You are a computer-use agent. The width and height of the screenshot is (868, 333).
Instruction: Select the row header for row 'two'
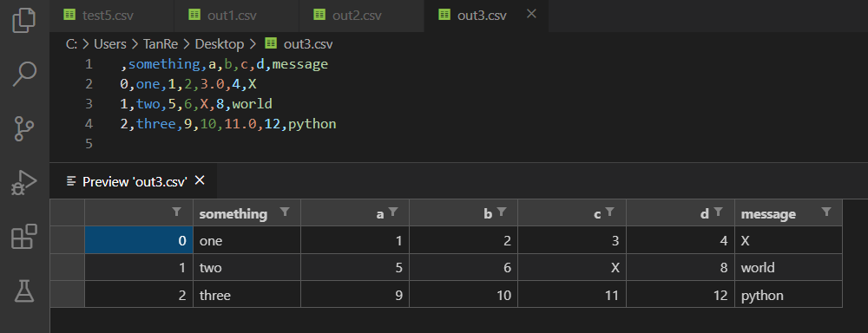67,268
